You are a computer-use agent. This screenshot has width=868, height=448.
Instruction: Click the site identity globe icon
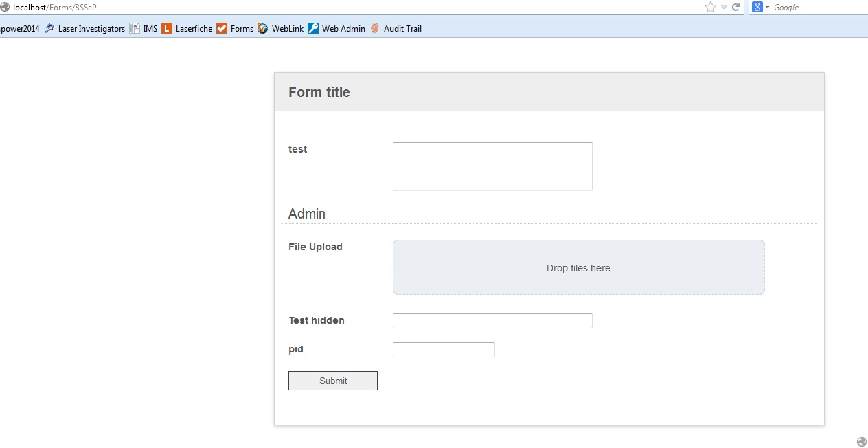point(5,8)
